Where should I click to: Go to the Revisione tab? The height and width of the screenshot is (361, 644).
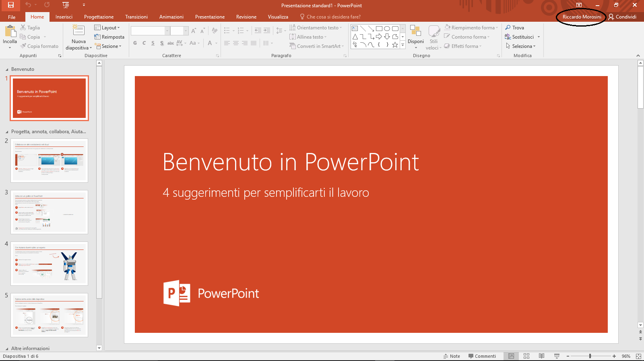pos(246,17)
